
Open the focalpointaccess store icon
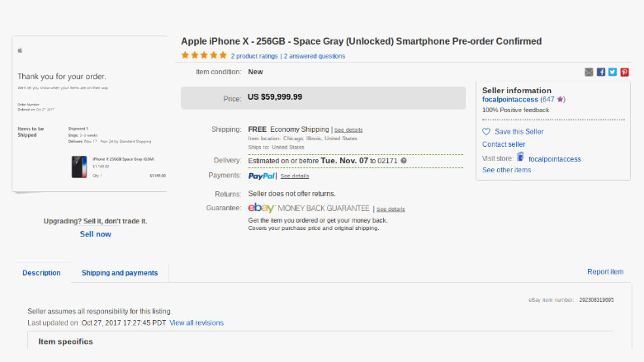click(520, 157)
